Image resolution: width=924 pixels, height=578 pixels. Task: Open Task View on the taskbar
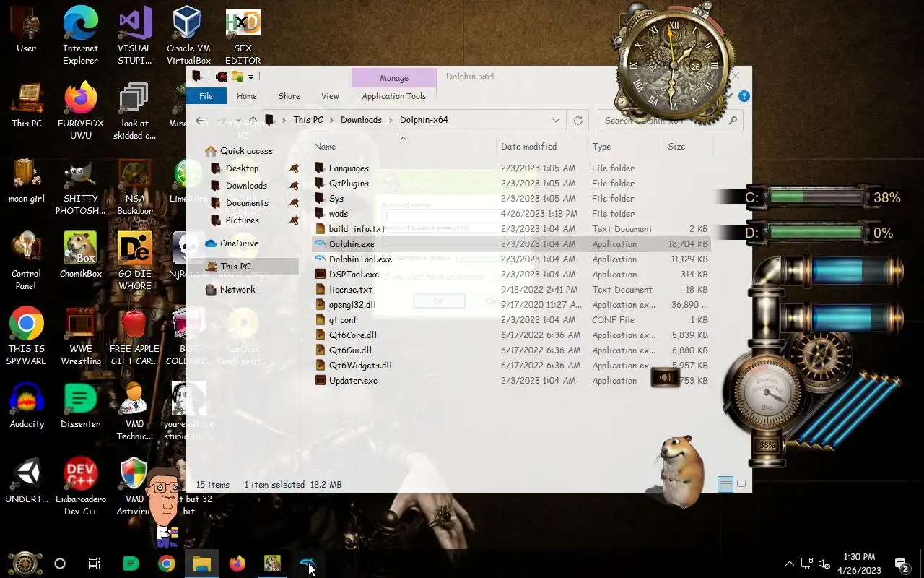95,564
